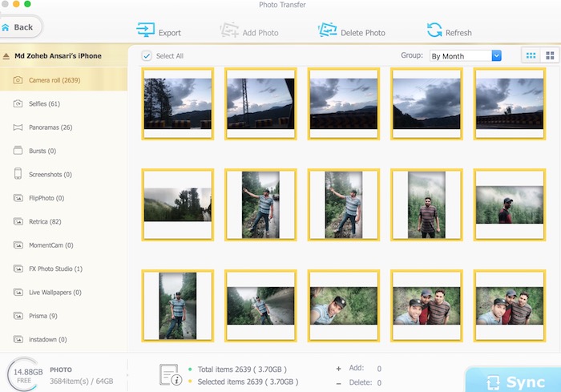561x392 pixels.
Task: Select portrait of man in brown striped shirt
Action: click(426, 204)
